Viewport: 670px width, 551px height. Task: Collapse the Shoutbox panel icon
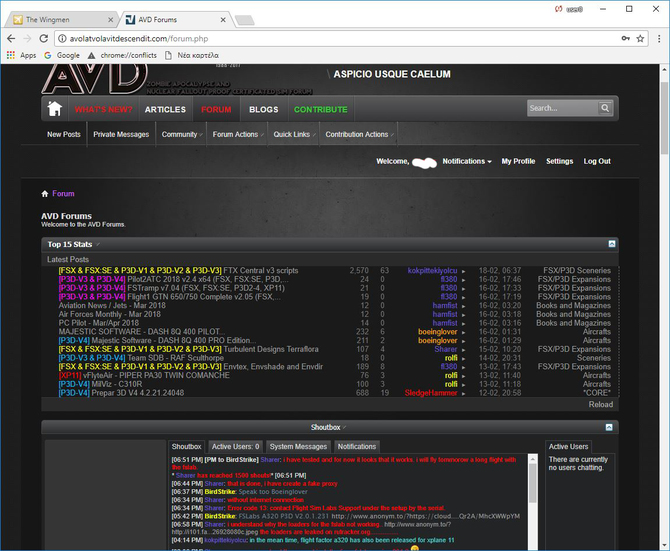pos(609,427)
